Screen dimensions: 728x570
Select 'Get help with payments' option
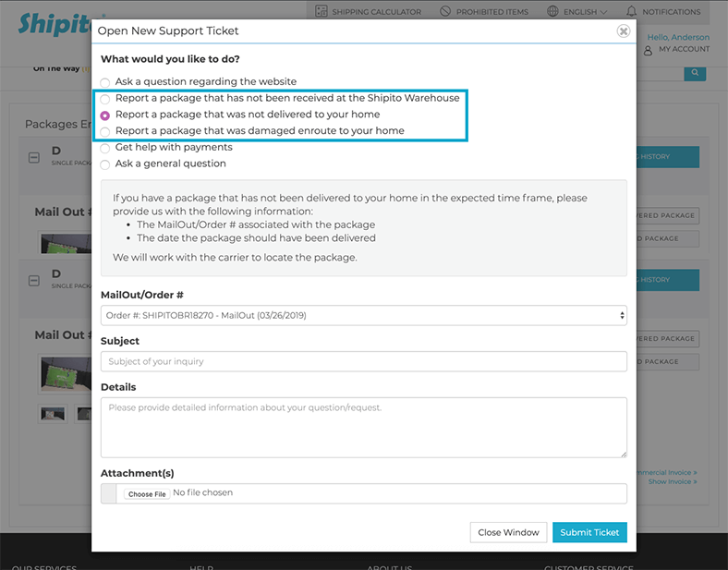coord(105,148)
